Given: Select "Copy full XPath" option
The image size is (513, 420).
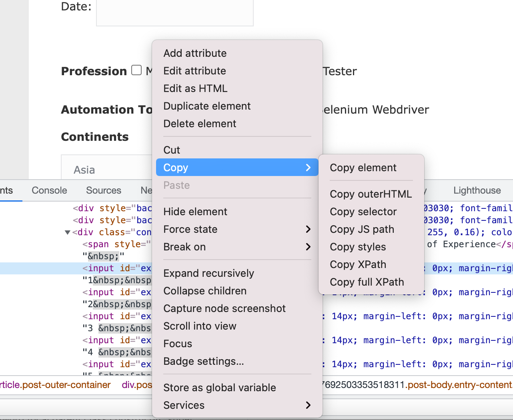Looking at the screenshot, I should (367, 282).
